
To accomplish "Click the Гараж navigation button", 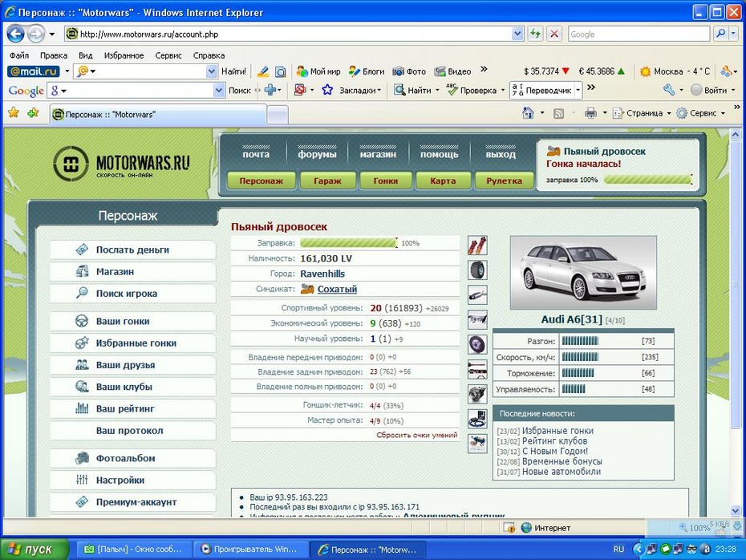I will pyautogui.click(x=327, y=181).
